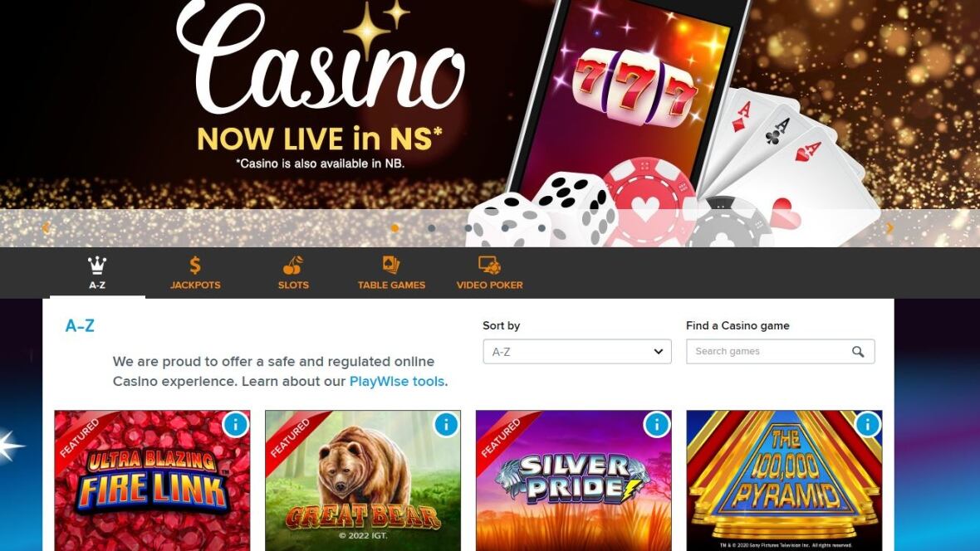This screenshot has width=980, height=551.
Task: Select the second carousel dot indicator
Action: coord(431,228)
